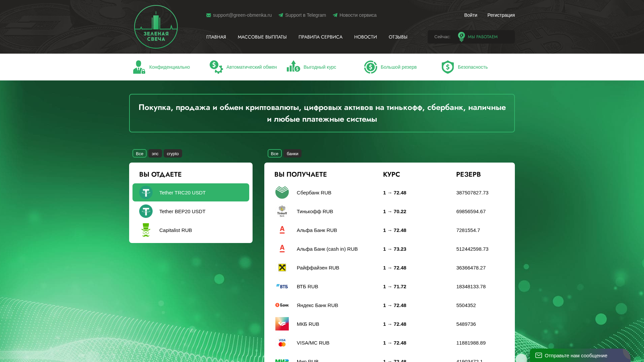Select the эпс filter tab

pyautogui.click(x=155, y=154)
